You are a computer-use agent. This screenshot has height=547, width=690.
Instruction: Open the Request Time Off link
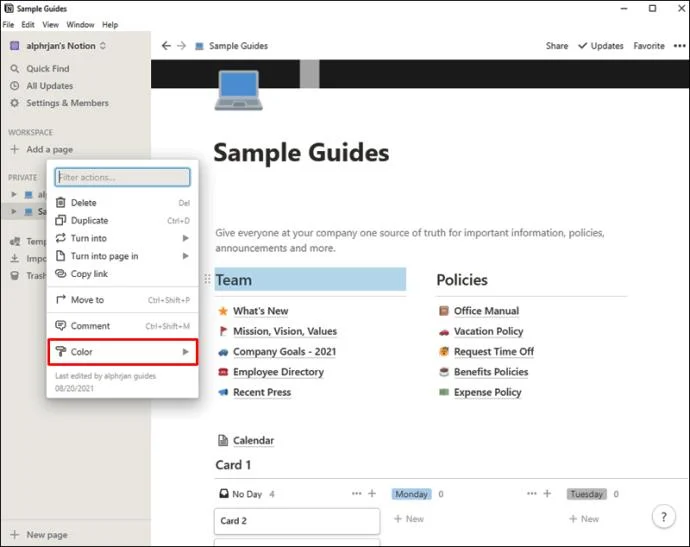pyautogui.click(x=494, y=352)
